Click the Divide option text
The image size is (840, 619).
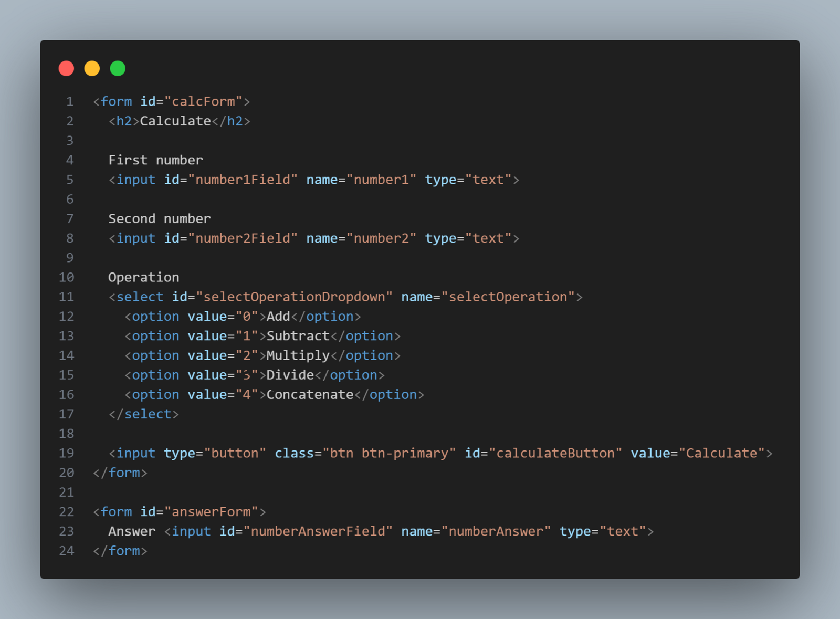290,375
